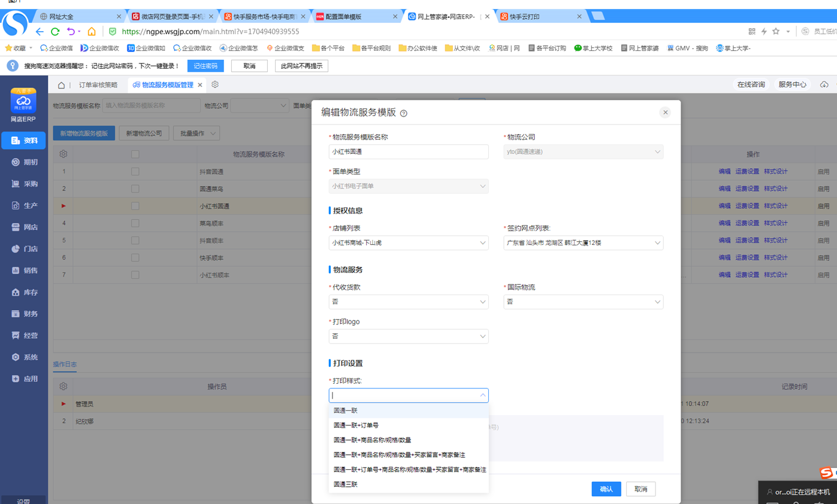Viewport: 837px width, 504px height.
Task: Click the cloud download icon near 服务中心
Action: [x=824, y=84]
